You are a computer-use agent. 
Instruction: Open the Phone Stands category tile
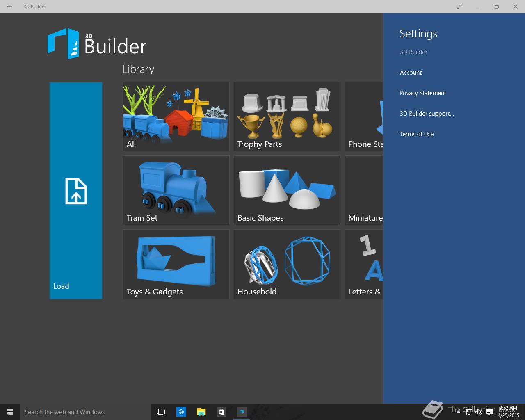click(x=364, y=116)
